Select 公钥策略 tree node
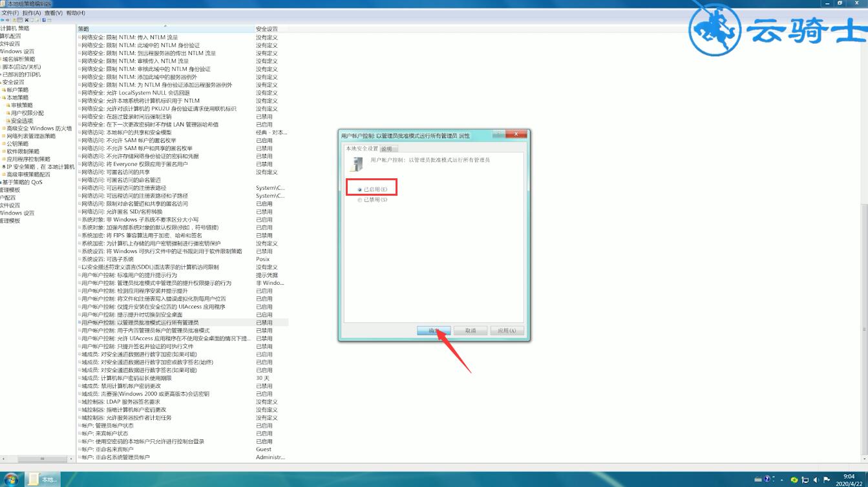 tap(17, 144)
